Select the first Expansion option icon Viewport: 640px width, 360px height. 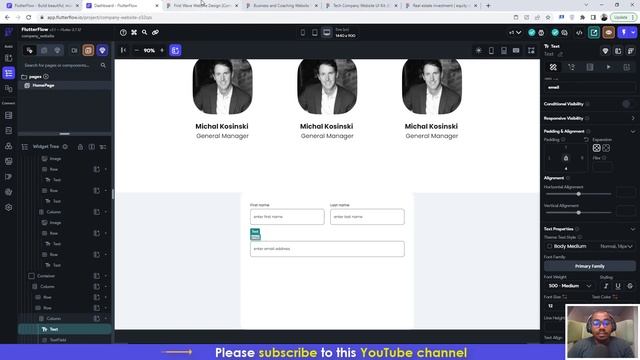[596, 148]
